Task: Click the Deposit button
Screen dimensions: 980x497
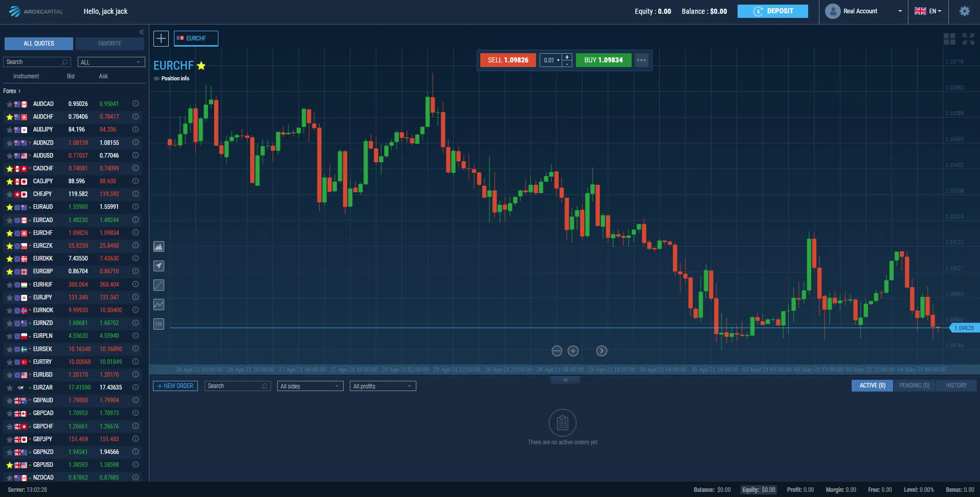Action: [x=773, y=11]
